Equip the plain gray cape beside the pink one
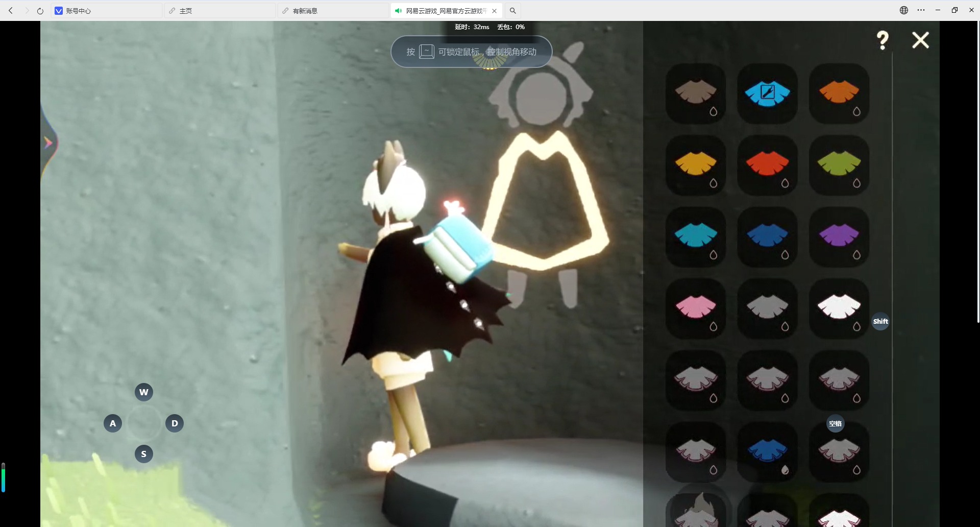Viewport: 980px width, 527px height. [x=767, y=308]
